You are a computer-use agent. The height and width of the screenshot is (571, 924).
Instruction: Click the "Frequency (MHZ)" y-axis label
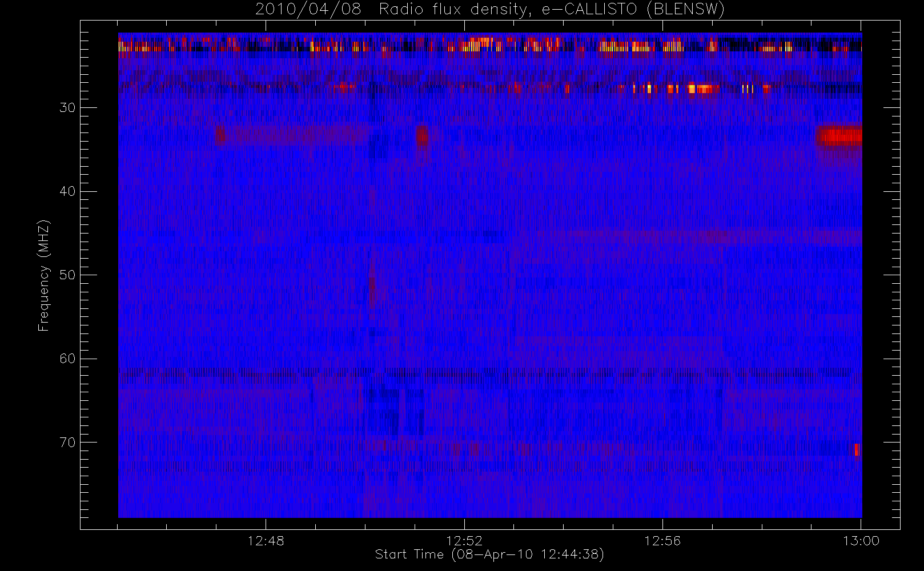pyautogui.click(x=43, y=275)
